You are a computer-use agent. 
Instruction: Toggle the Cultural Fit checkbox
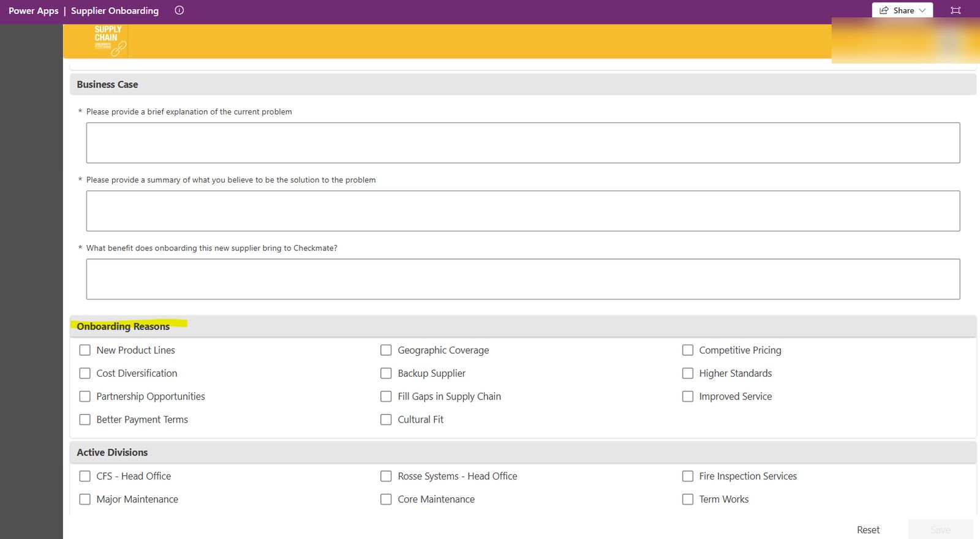coord(386,420)
